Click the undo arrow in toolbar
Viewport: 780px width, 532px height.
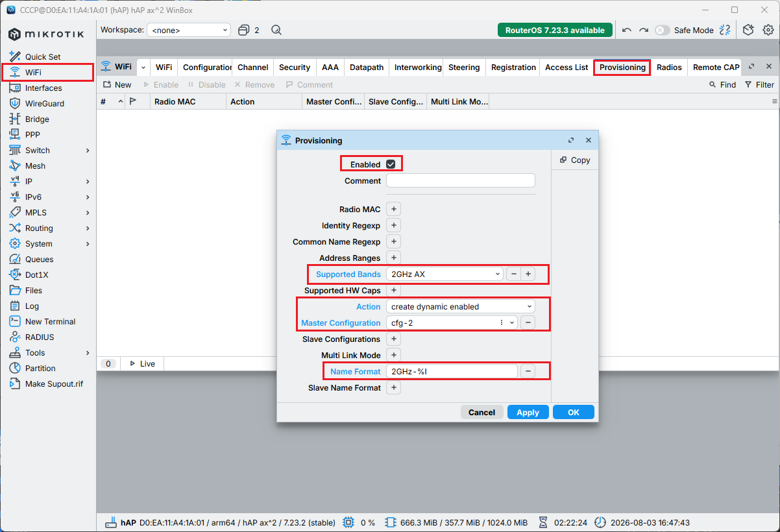(x=626, y=30)
